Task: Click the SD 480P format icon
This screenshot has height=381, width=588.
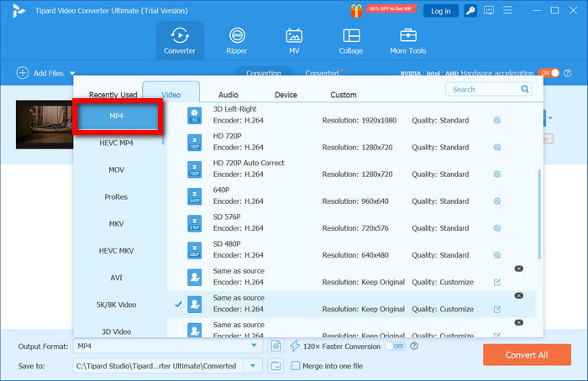Action: (x=194, y=250)
